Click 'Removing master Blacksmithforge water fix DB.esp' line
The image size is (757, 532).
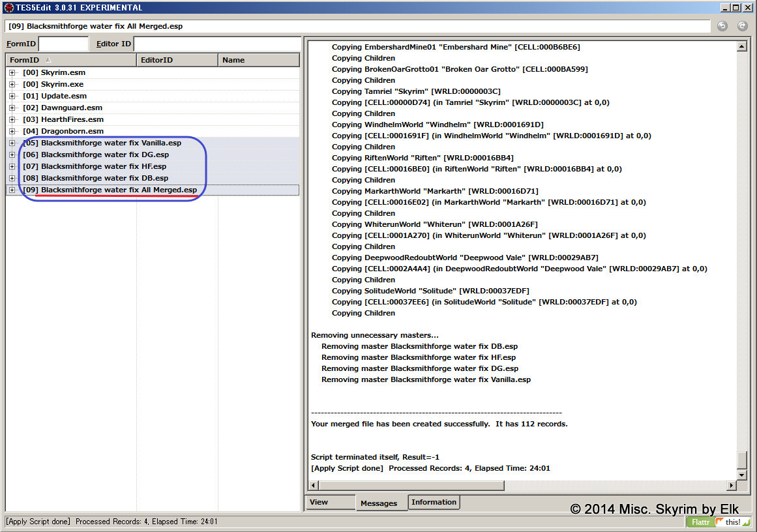pyautogui.click(x=419, y=346)
